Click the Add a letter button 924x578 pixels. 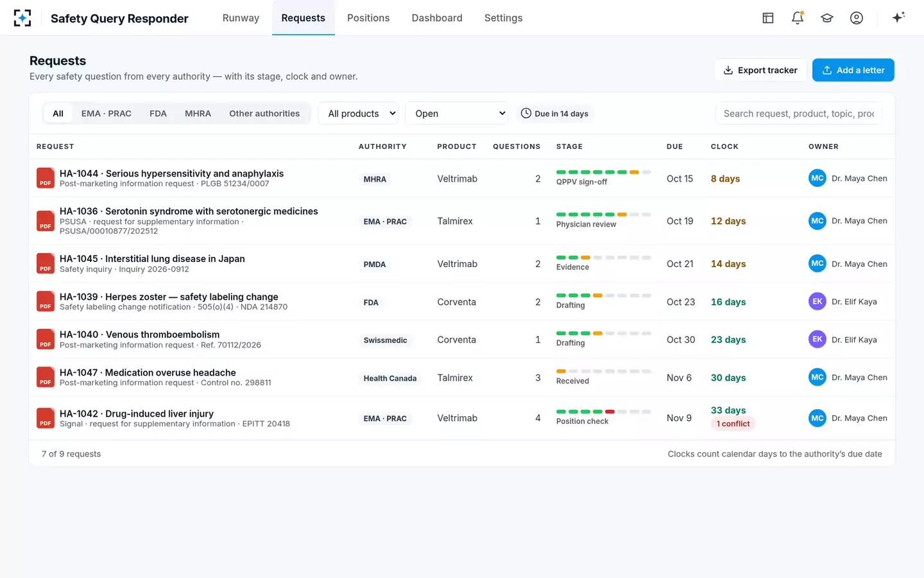853,70
